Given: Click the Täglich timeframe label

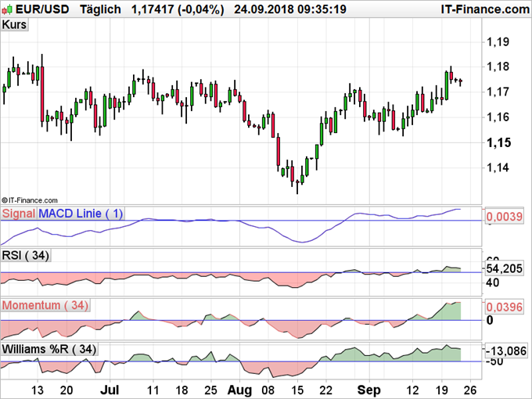Looking at the screenshot, I should [x=100, y=9].
